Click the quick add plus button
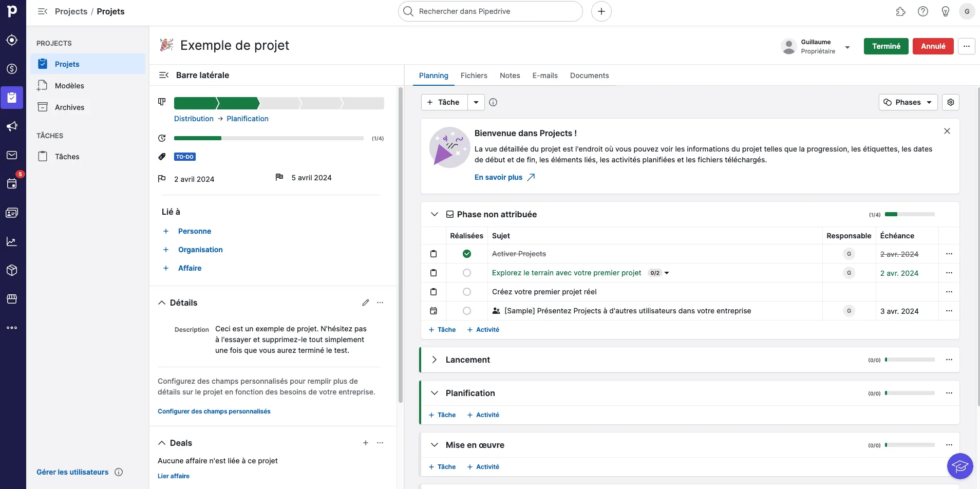This screenshot has width=980, height=489. pyautogui.click(x=601, y=11)
